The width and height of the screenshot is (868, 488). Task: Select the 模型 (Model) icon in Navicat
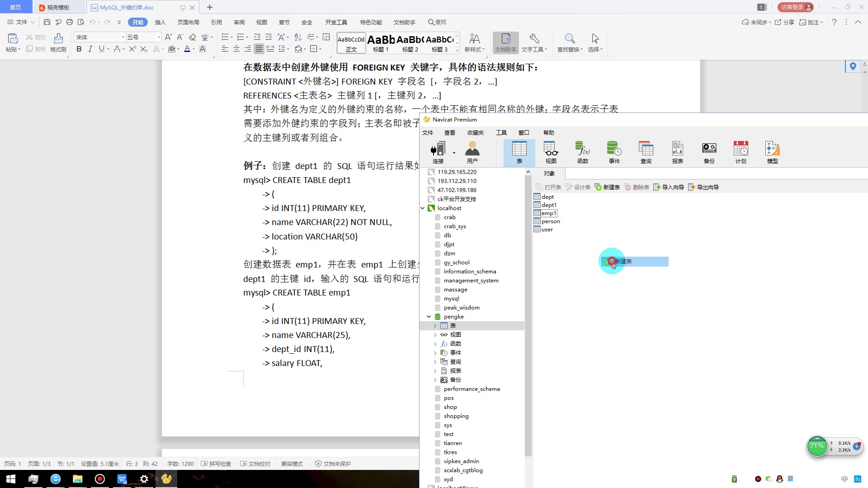[772, 151]
